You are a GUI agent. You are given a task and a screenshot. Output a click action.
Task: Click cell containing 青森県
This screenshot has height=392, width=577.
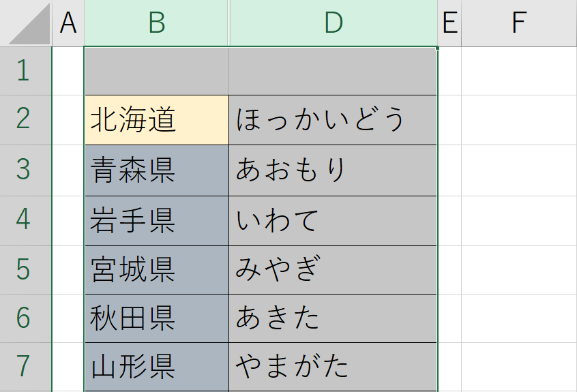click(157, 170)
